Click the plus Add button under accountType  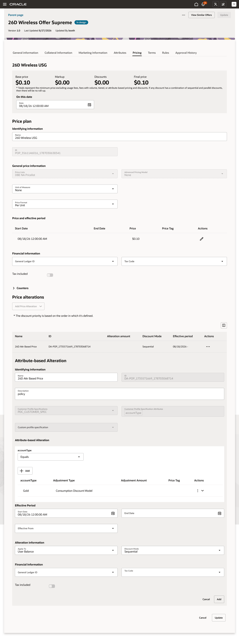tap(25, 471)
